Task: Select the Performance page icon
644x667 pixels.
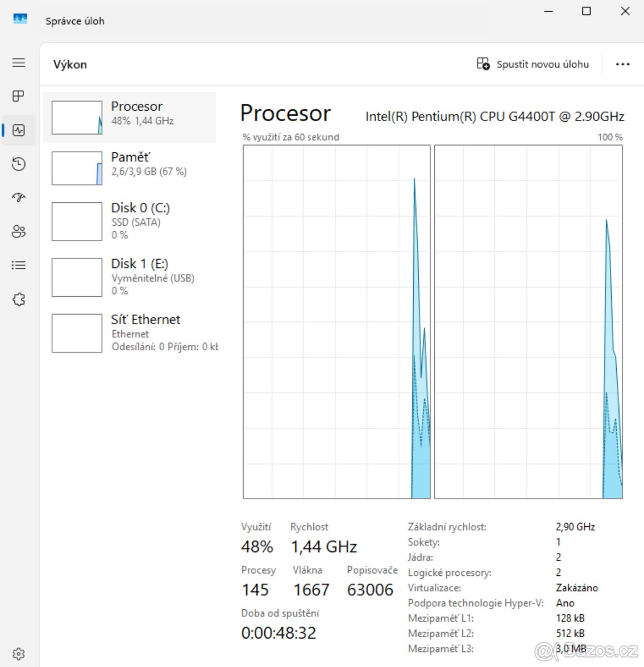Action: coord(19,130)
